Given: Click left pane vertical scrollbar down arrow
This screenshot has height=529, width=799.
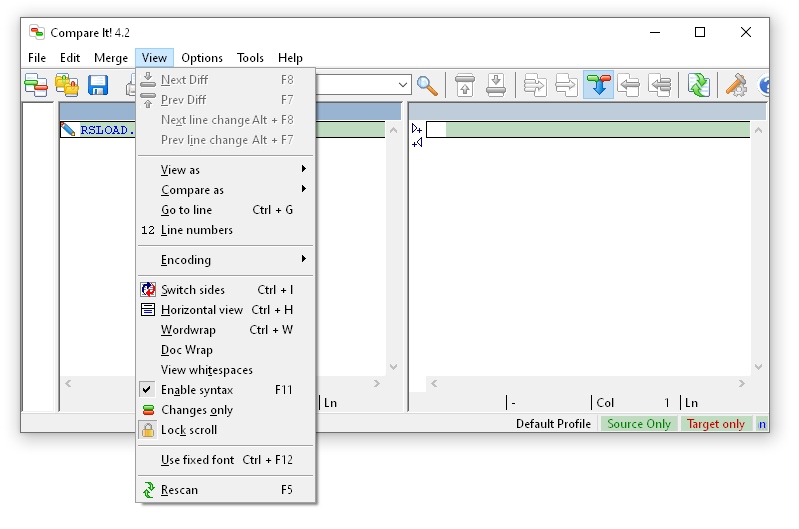Looking at the screenshot, I should pyautogui.click(x=393, y=366).
